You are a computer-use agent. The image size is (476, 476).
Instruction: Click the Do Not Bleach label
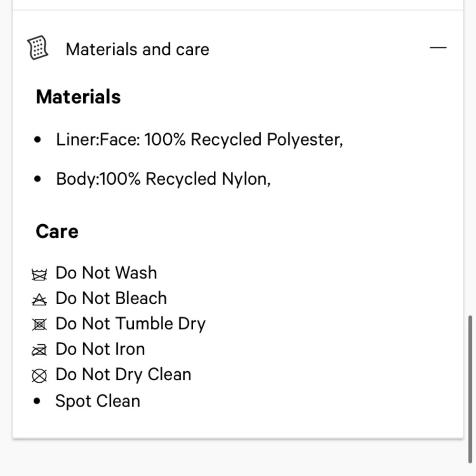click(111, 298)
